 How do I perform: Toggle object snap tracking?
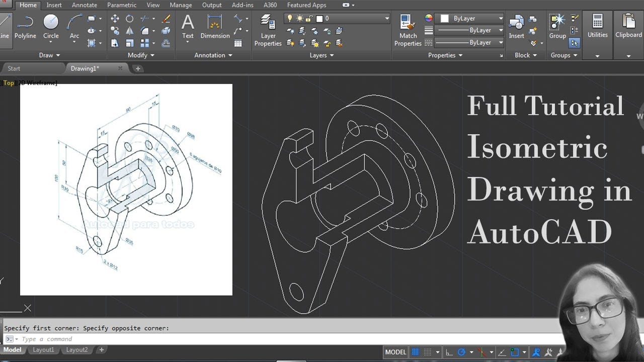pyautogui.click(x=502, y=352)
